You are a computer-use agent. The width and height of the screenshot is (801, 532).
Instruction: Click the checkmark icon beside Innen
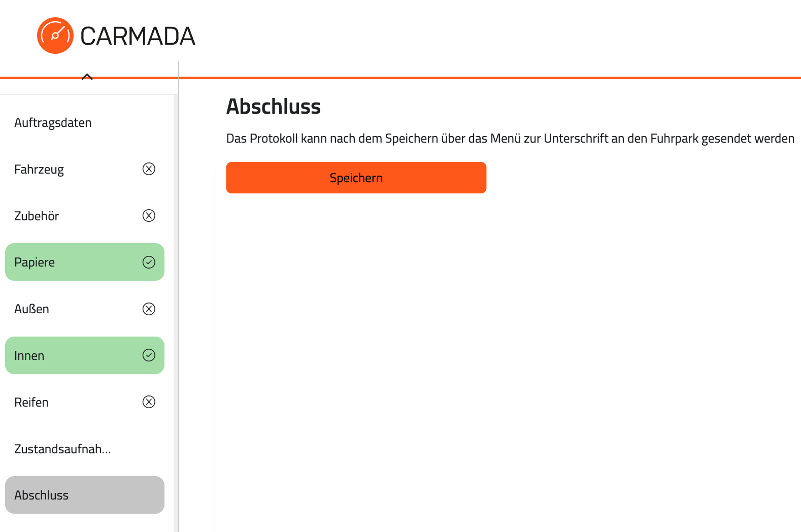(x=149, y=355)
